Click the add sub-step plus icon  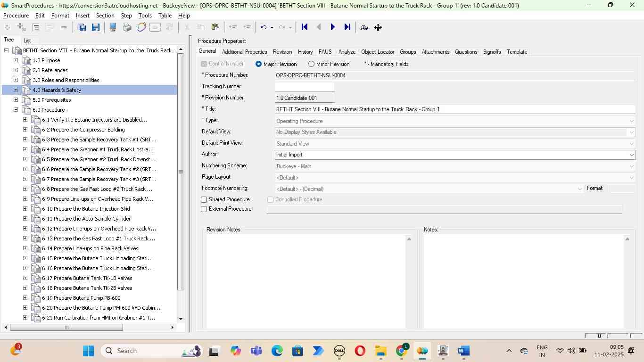[21, 27]
